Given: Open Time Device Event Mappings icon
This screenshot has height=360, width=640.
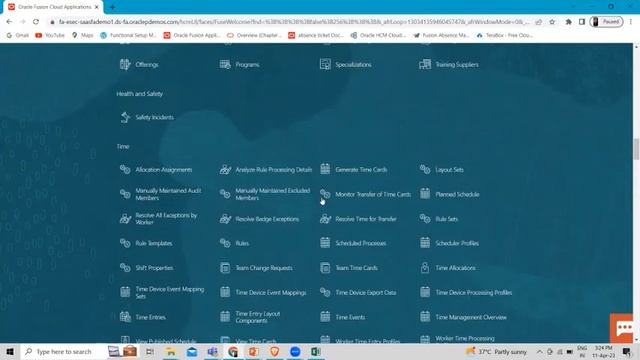Looking at the screenshot, I should coord(225,292).
